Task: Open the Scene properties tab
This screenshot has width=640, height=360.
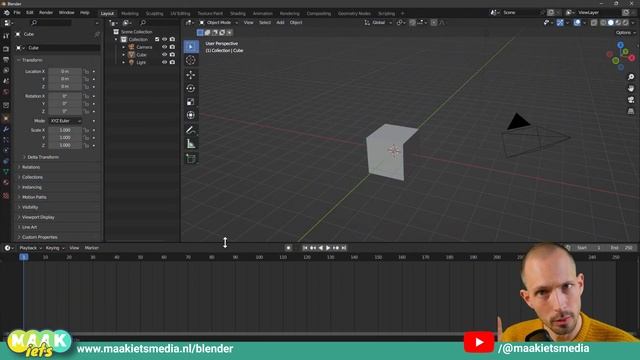Action: [6, 81]
